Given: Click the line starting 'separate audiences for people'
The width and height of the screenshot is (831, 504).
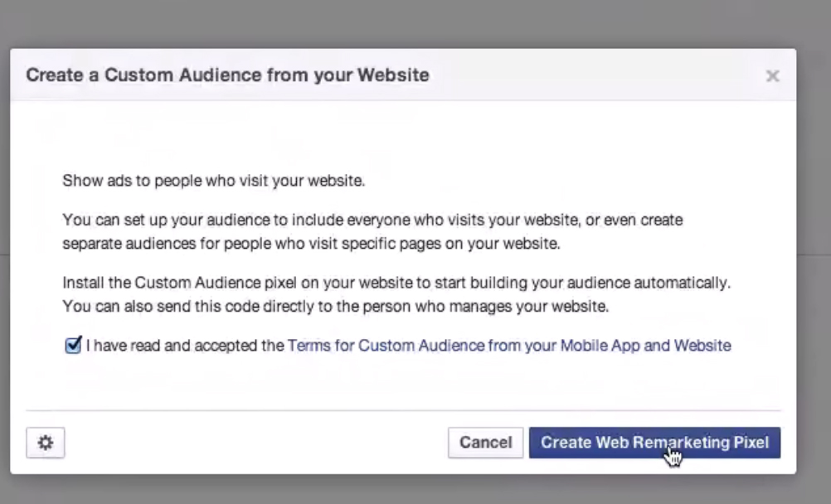Looking at the screenshot, I should [x=311, y=244].
